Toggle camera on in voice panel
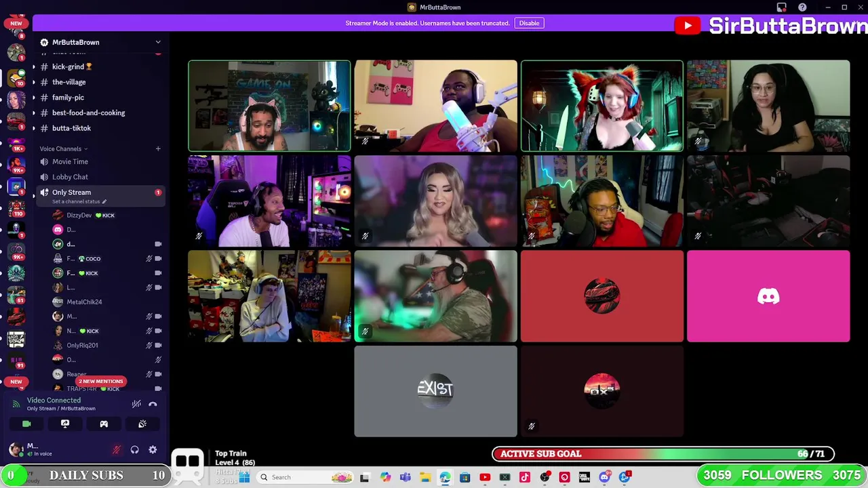This screenshot has height=488, width=868. [26, 424]
